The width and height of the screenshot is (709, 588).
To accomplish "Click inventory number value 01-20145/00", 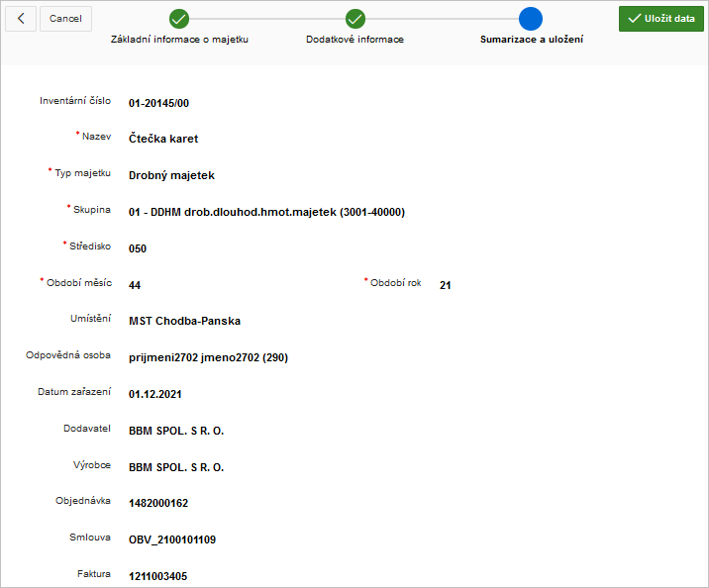I will click(158, 103).
